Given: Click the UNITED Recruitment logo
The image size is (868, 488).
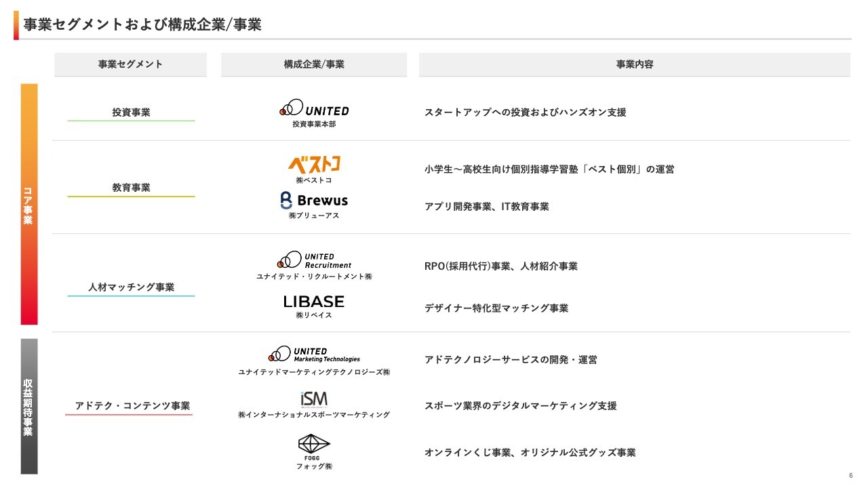Looking at the screenshot, I should [314, 260].
